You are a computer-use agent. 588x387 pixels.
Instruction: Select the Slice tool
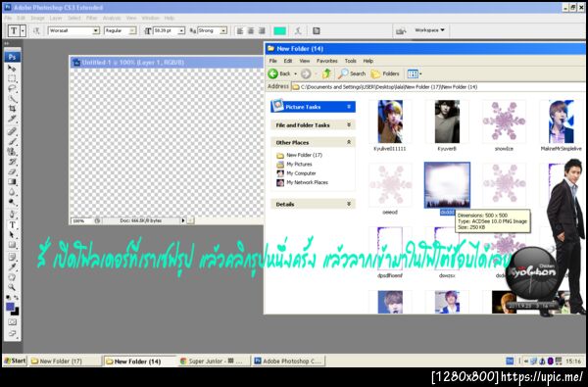(12, 119)
